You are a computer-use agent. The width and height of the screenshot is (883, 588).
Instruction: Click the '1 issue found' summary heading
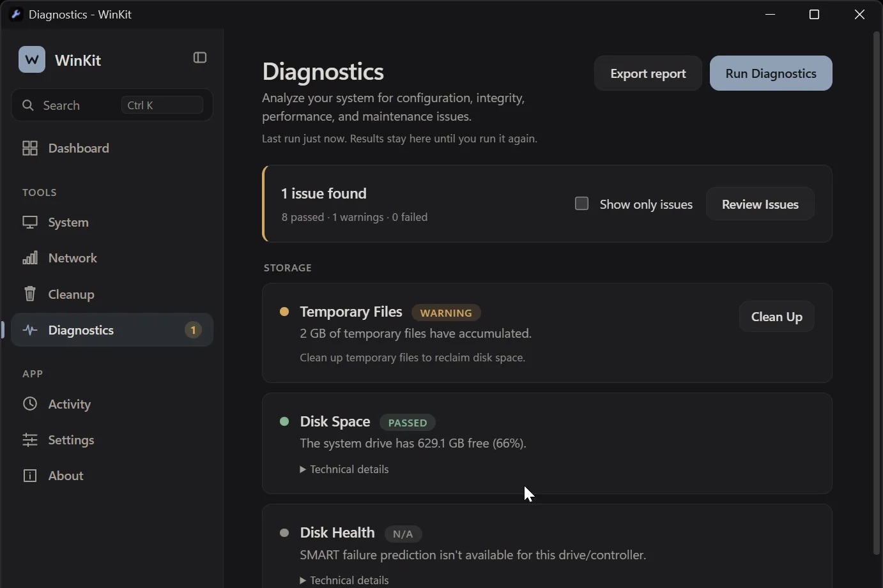[324, 193]
